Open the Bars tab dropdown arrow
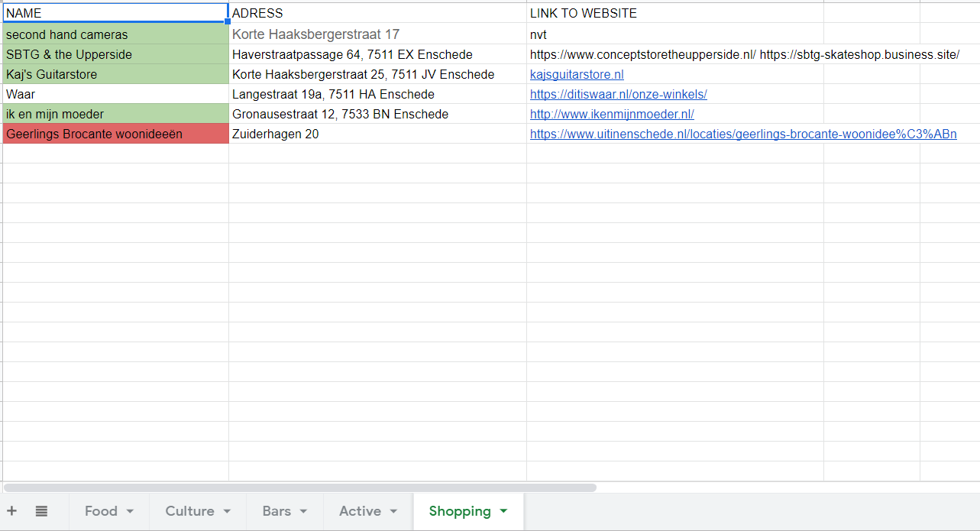Image resolution: width=980 pixels, height=531 pixels. [x=304, y=511]
